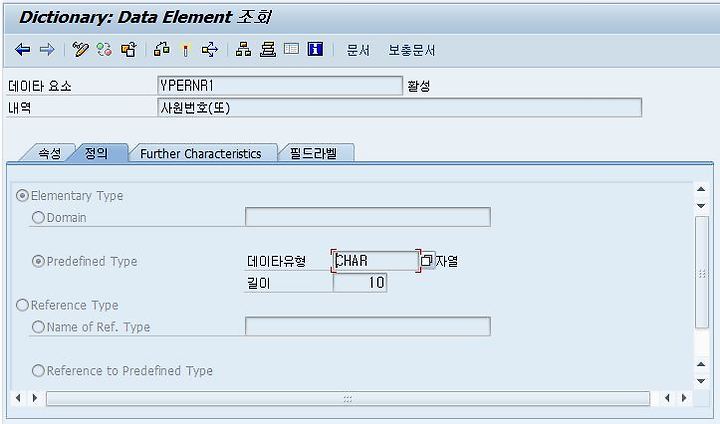Open Other Object icon in toolbar
Screen dimensions: 720x424
(x=129, y=49)
